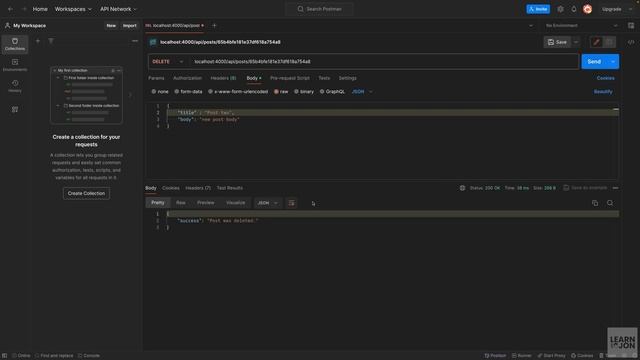This screenshot has height=360, width=640.
Task: Select the Collections sidebar icon
Action: click(15, 44)
